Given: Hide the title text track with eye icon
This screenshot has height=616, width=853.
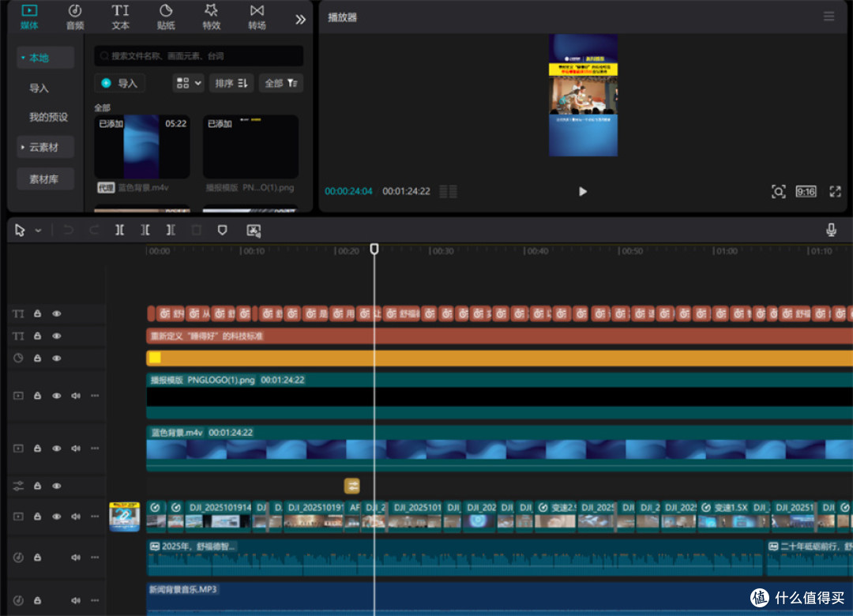Looking at the screenshot, I should pyautogui.click(x=57, y=336).
